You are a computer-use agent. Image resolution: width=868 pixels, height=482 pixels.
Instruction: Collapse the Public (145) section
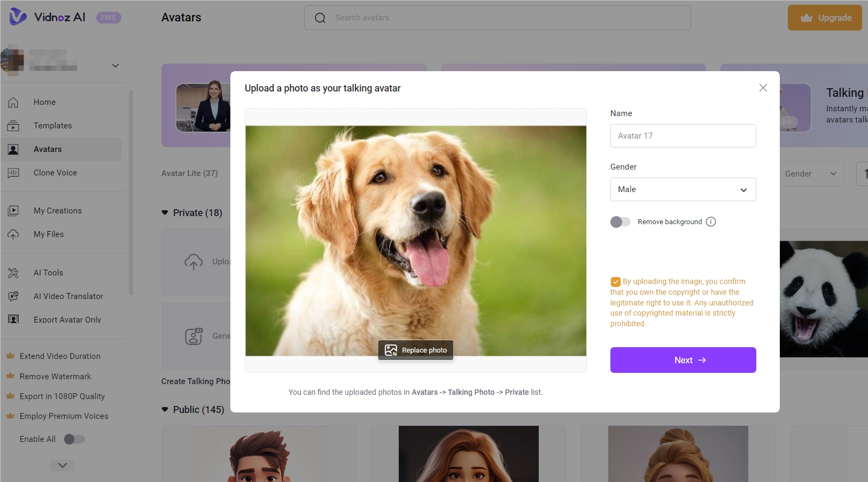coord(165,410)
